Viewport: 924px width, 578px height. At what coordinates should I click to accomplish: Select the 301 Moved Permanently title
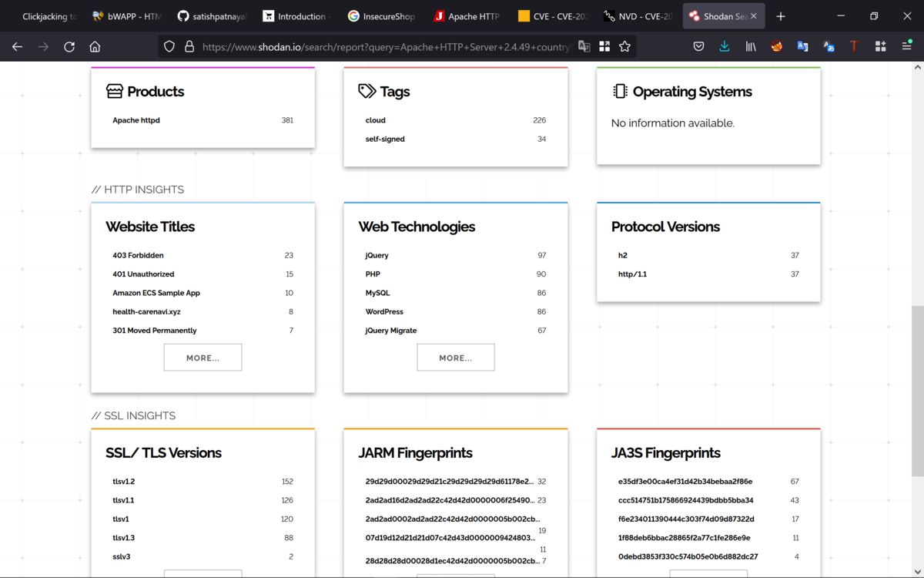(155, 331)
